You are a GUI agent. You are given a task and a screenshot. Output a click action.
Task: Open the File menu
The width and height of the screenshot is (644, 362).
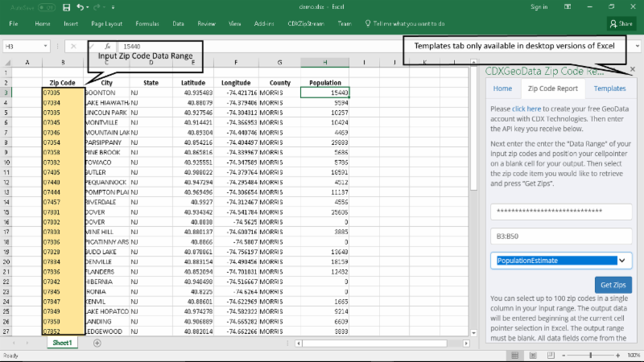14,24
